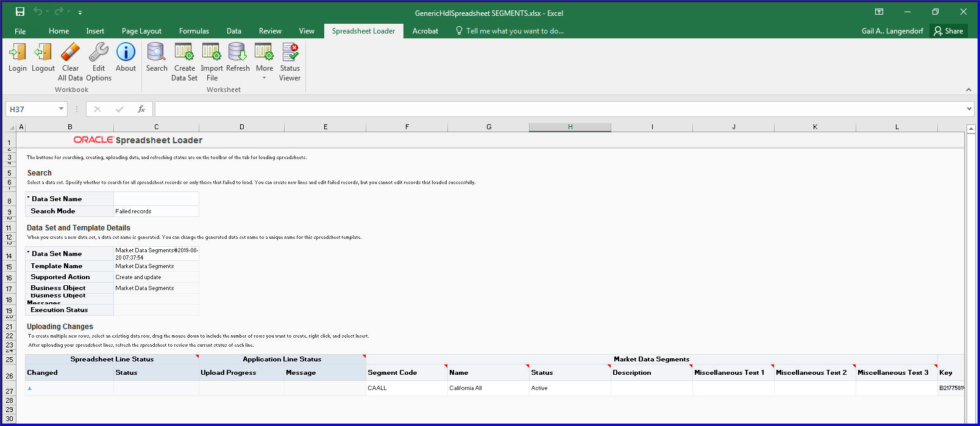Viewport: 980px width, 426px height.
Task: Switch to the Home tab
Action: 59,31
